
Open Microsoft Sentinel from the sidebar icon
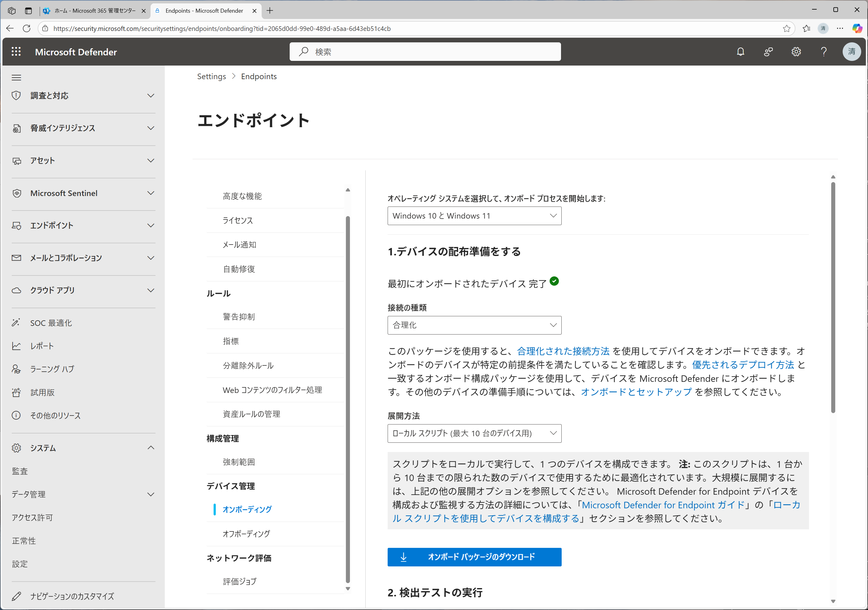[x=16, y=193]
